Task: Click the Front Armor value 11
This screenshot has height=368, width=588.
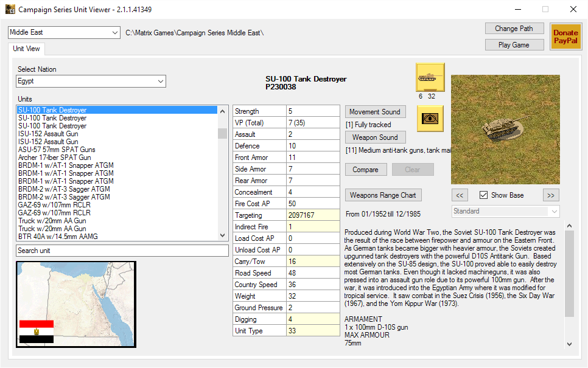Action: click(313, 158)
